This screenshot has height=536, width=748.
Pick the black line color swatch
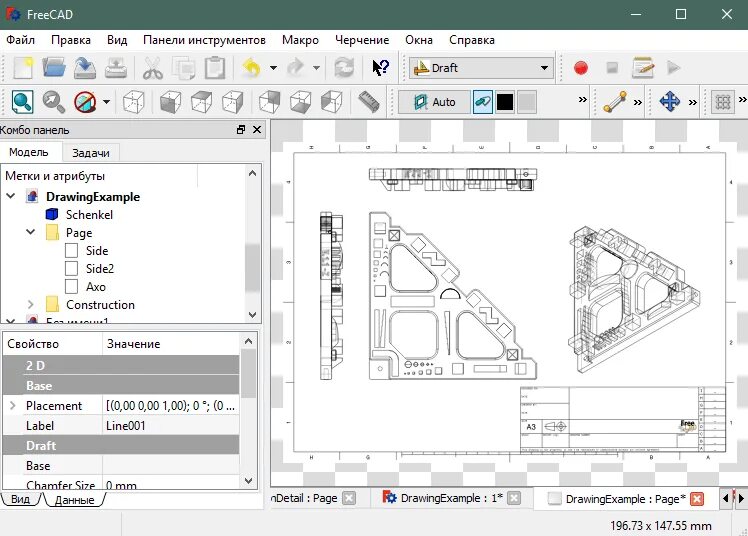pos(505,102)
